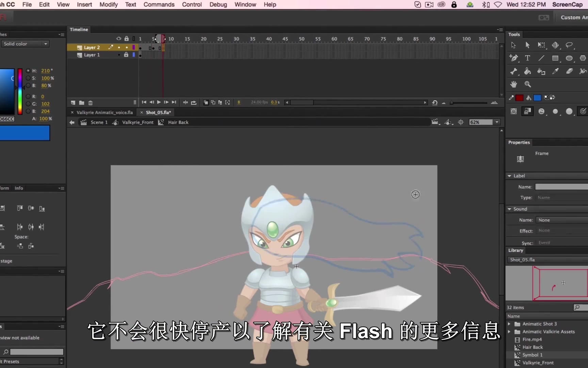Screen dimensions: 588x368
Task: Open the stage zoom percentage dropdown
Action: click(x=497, y=122)
